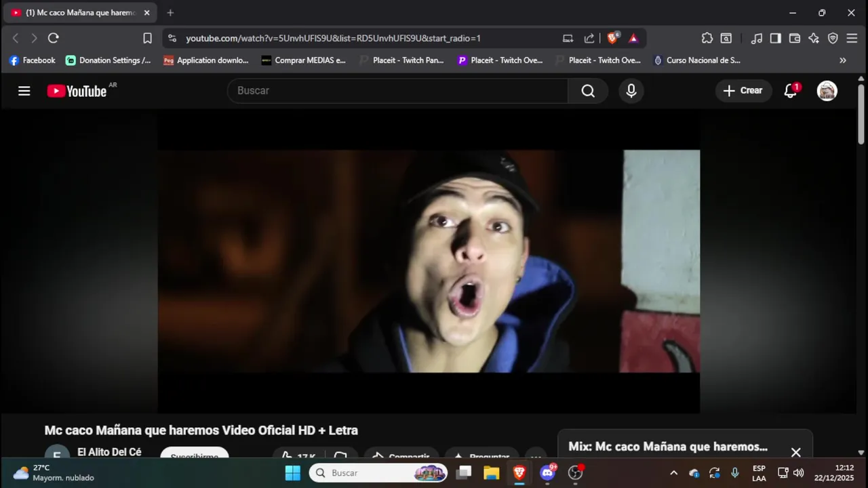Open the Brave playlist music note icon
This screenshot has width=868, height=488.
[x=757, y=39]
